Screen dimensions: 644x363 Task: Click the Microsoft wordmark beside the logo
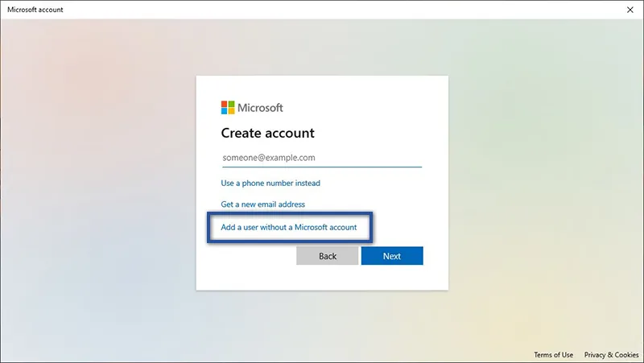[260, 108]
